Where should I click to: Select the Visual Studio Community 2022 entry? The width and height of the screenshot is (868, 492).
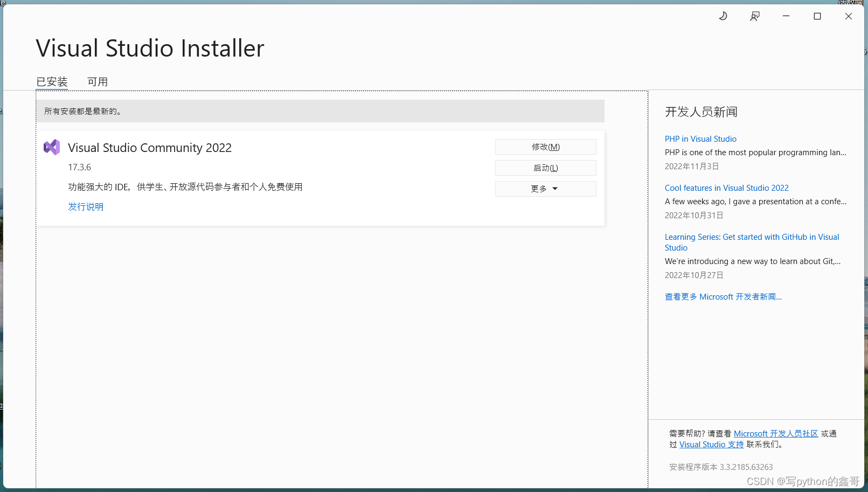(150, 147)
